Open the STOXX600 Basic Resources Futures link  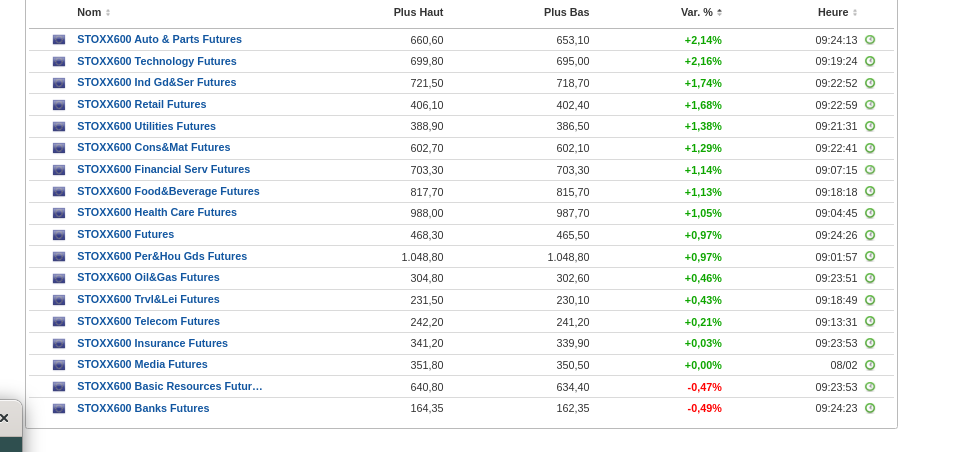(x=169, y=387)
